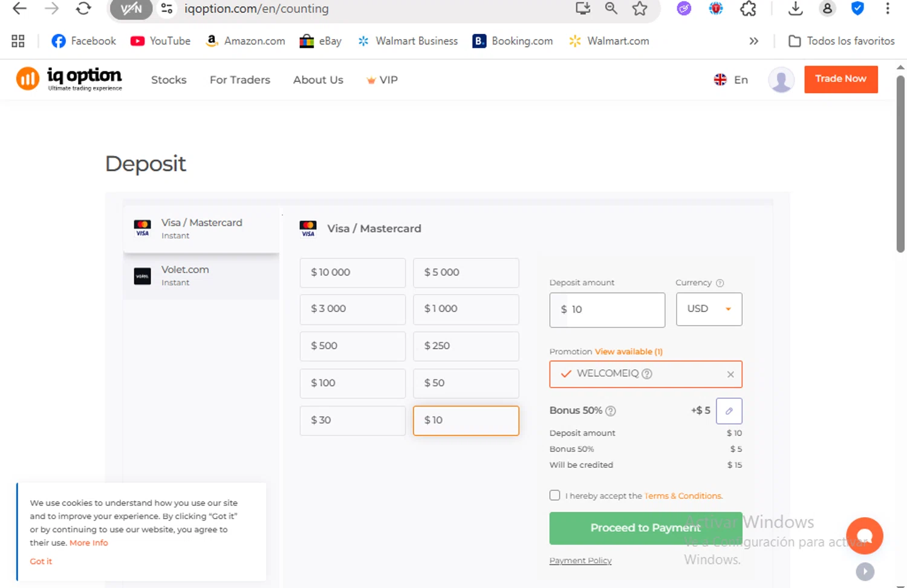Open the Chrome three-dot menu

[x=888, y=8]
